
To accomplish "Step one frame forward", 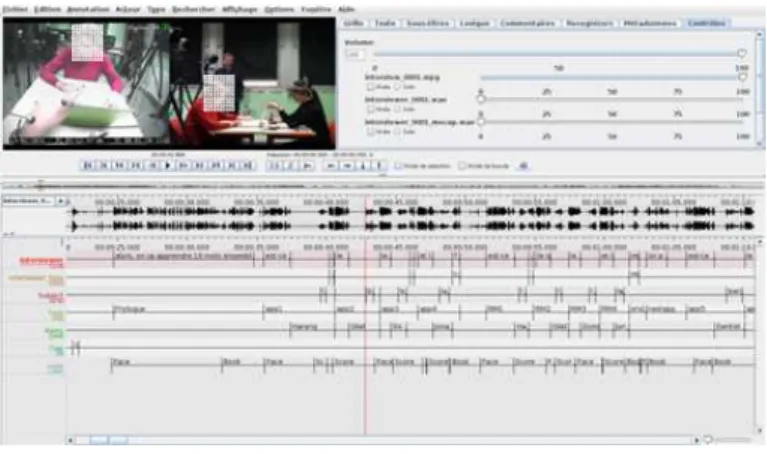I will 200,166.
